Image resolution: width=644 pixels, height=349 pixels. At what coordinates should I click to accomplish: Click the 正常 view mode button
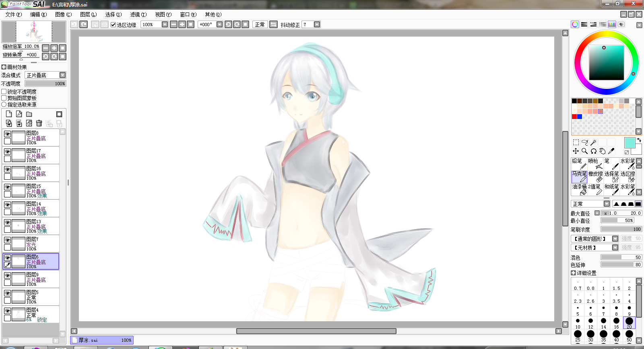[260, 25]
